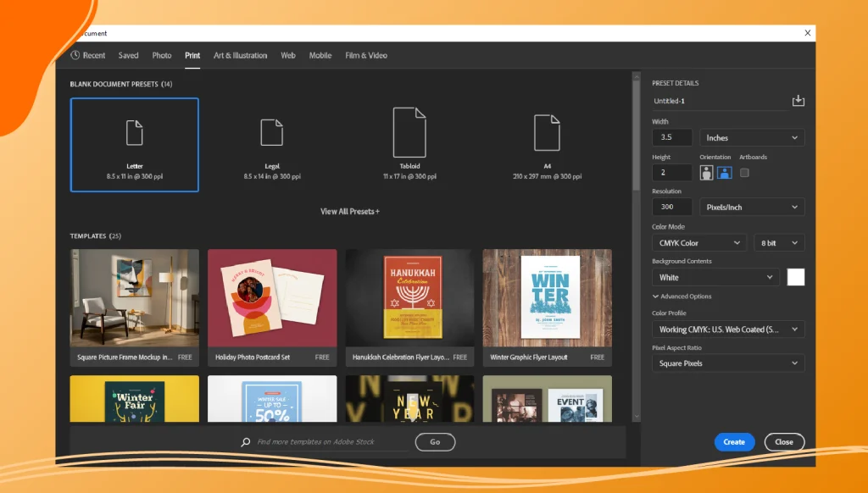Click the Find more templates search field
The width and height of the screenshot is (868, 493).
coord(332,442)
